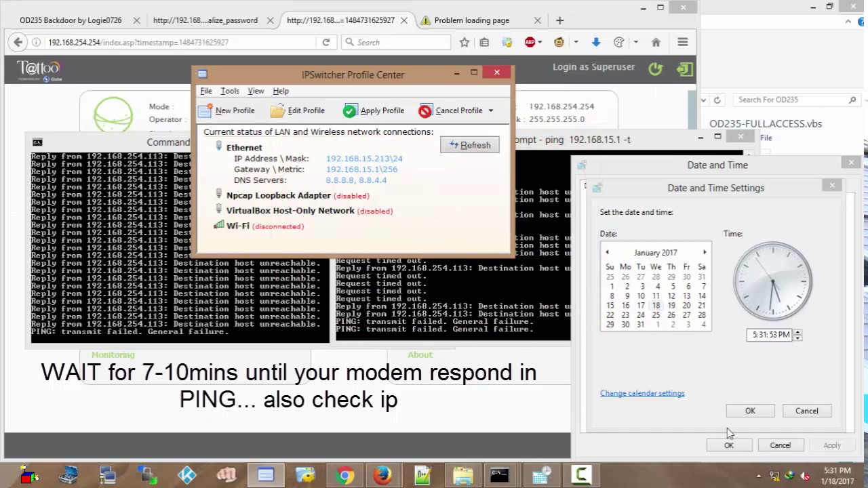
Task: Open the IPSwitcher View menu
Action: coord(256,91)
